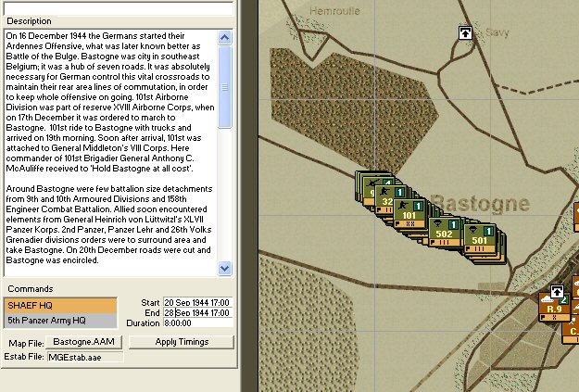The width and height of the screenshot is (579, 392).
Task: Click inside the Description text box
Action: tap(110, 152)
